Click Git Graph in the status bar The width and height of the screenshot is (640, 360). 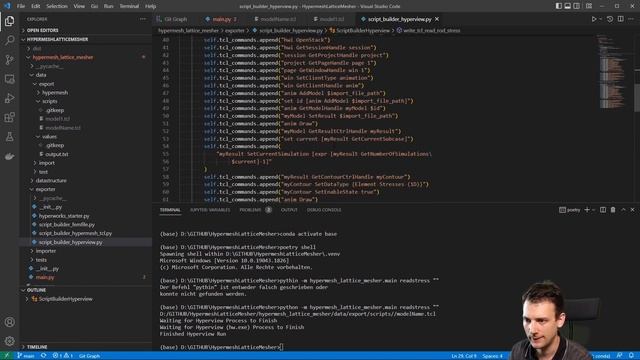pyautogui.click(x=89, y=356)
